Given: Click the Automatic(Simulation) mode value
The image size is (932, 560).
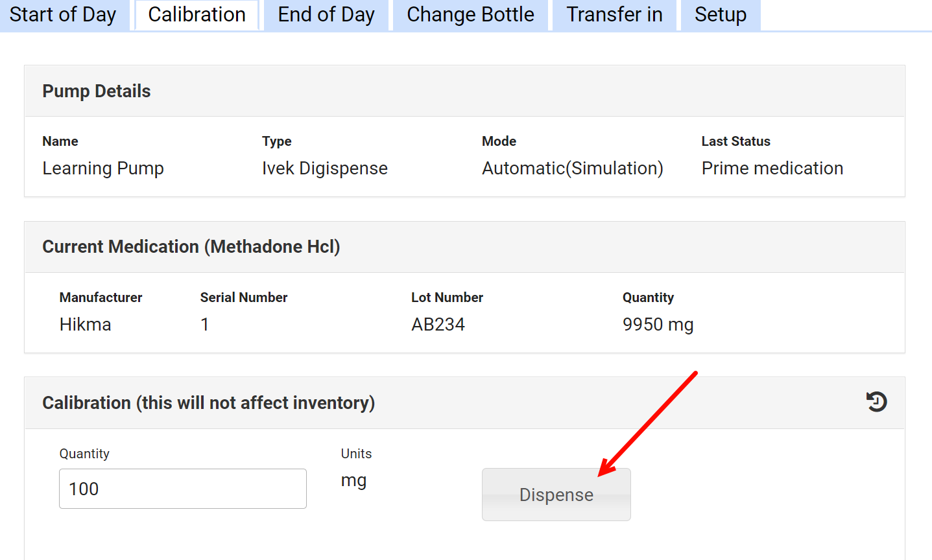Looking at the screenshot, I should [x=572, y=169].
